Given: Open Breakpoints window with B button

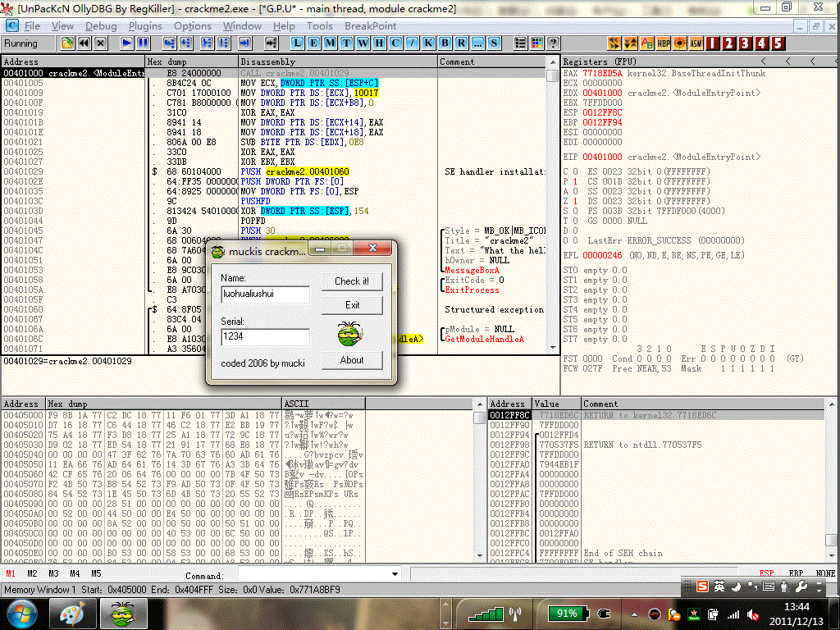Looking at the screenshot, I should tap(445, 43).
